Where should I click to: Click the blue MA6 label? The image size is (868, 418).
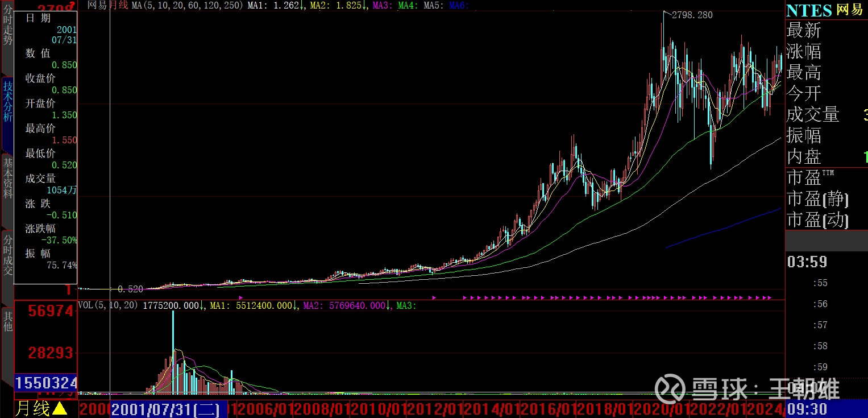click(459, 5)
